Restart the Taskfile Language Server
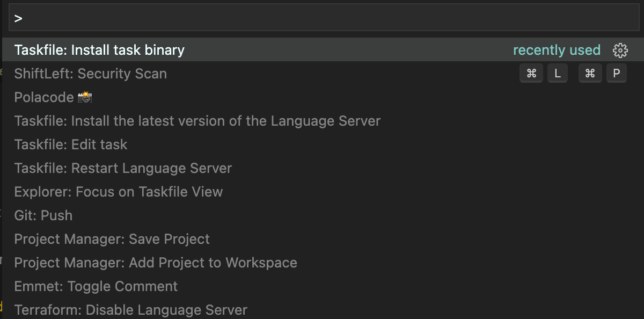The image size is (644, 319). [123, 168]
